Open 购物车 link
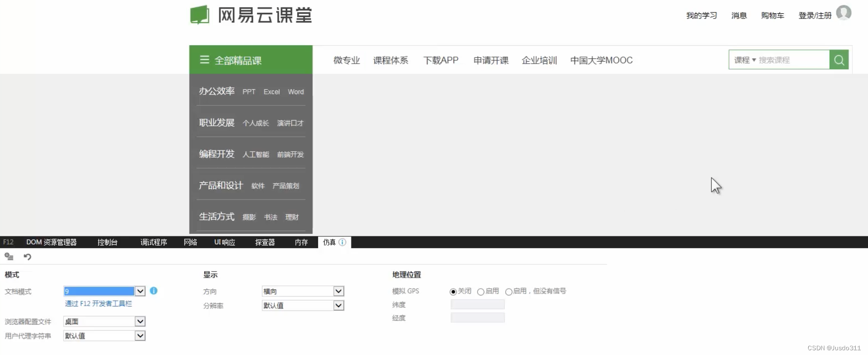868x355 pixels. 773,16
